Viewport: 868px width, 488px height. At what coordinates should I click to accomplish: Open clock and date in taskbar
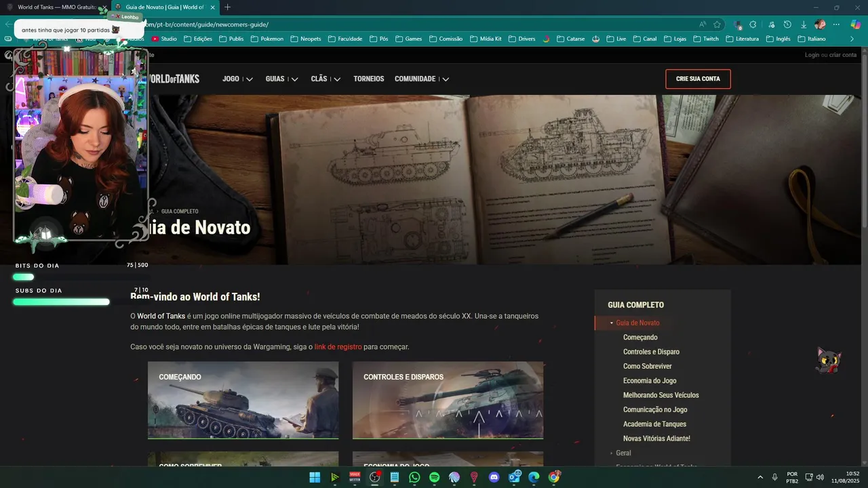click(x=847, y=477)
